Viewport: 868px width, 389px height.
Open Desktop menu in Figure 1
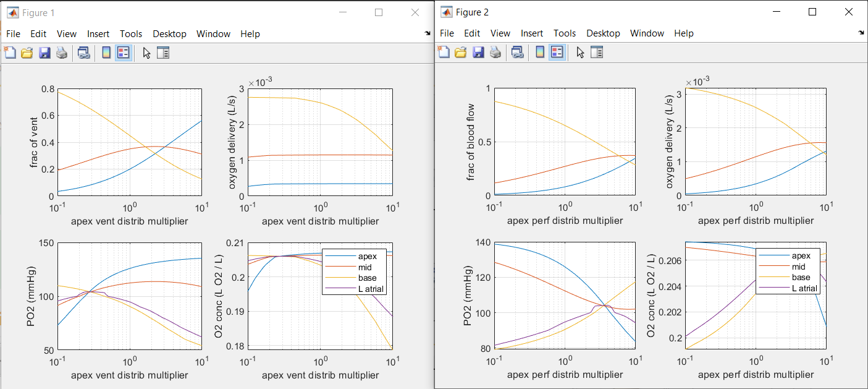(x=169, y=34)
